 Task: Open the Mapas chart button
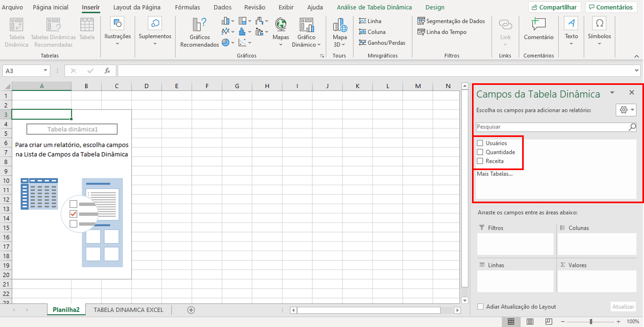coord(281,32)
